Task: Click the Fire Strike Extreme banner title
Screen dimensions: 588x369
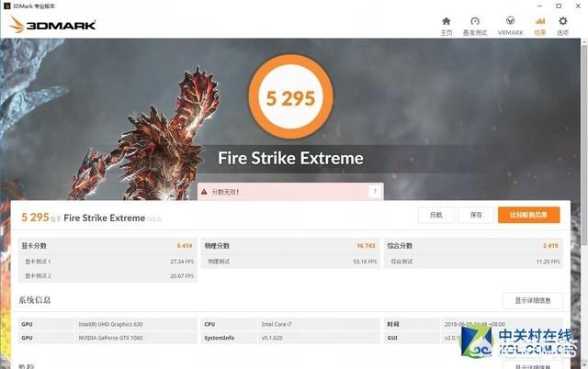Action: point(290,158)
